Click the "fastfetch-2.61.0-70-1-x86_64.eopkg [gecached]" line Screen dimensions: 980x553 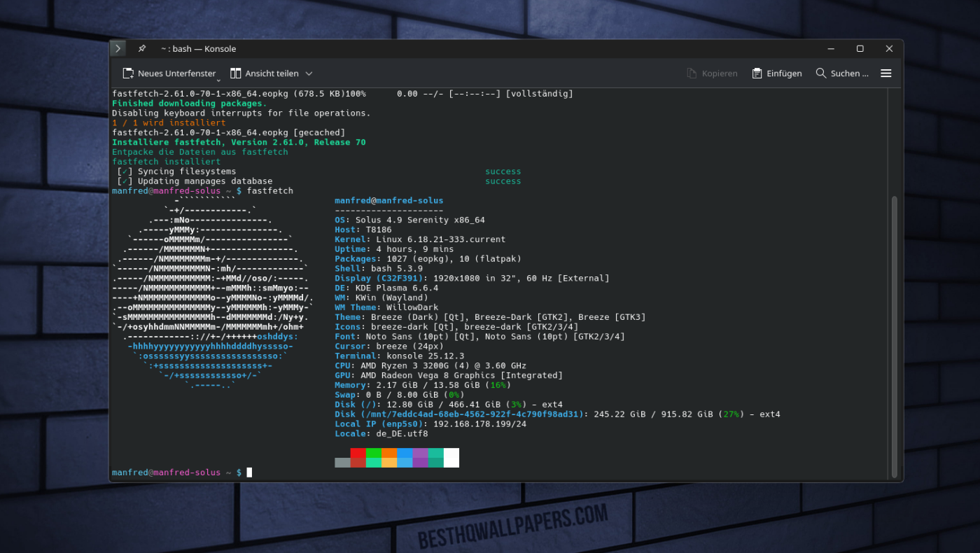click(229, 133)
